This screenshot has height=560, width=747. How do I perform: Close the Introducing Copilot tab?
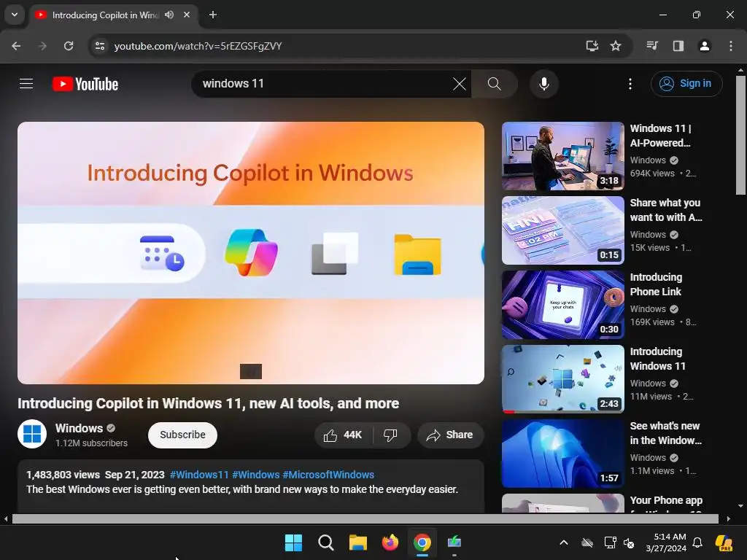(187, 15)
